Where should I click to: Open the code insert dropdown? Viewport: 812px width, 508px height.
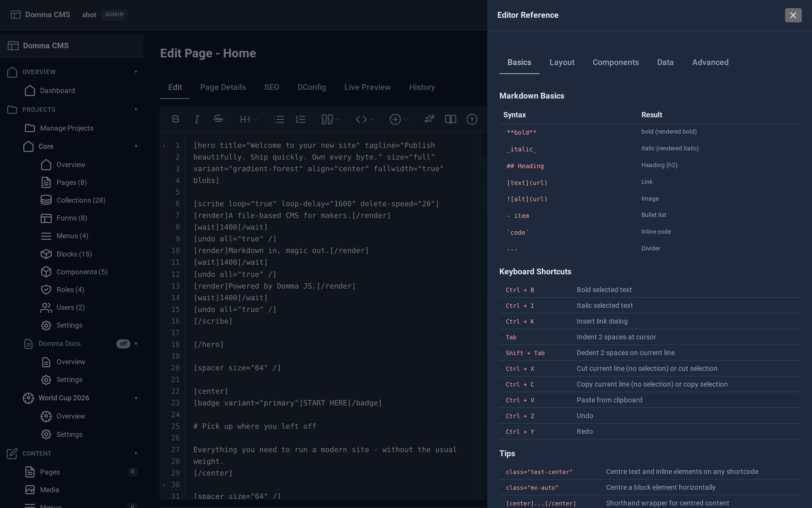pos(364,119)
